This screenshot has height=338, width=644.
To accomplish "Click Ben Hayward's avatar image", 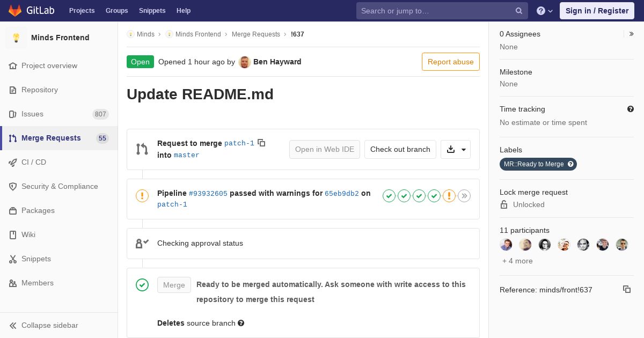I will point(245,62).
